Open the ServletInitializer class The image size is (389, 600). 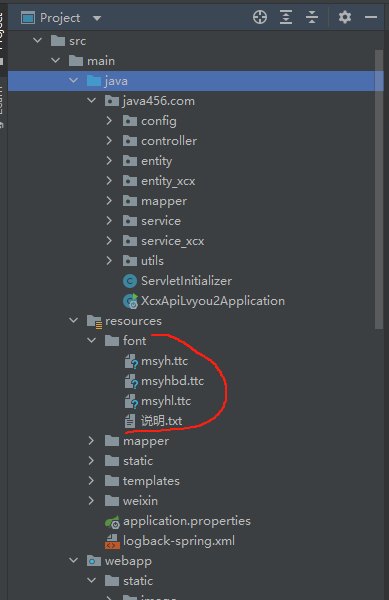[x=186, y=281]
